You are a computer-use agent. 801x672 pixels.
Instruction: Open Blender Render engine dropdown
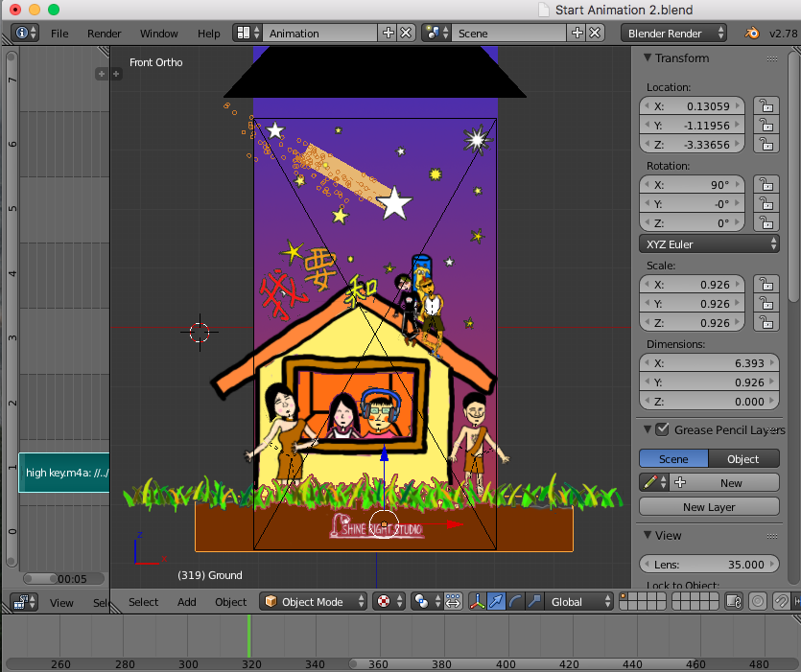673,34
